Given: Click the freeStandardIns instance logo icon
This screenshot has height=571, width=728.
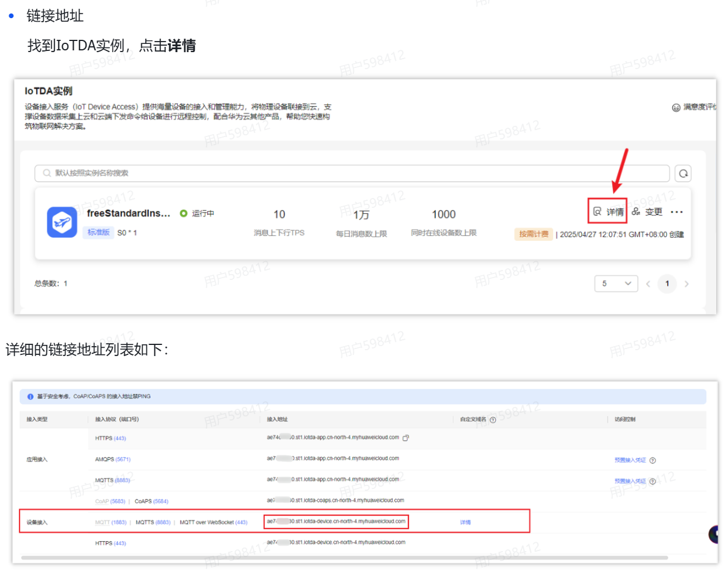Looking at the screenshot, I should pyautogui.click(x=62, y=222).
